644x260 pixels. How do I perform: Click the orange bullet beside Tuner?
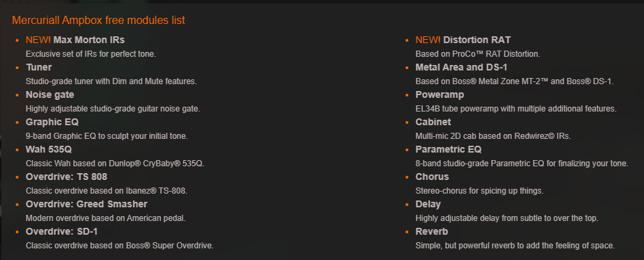coord(17,68)
